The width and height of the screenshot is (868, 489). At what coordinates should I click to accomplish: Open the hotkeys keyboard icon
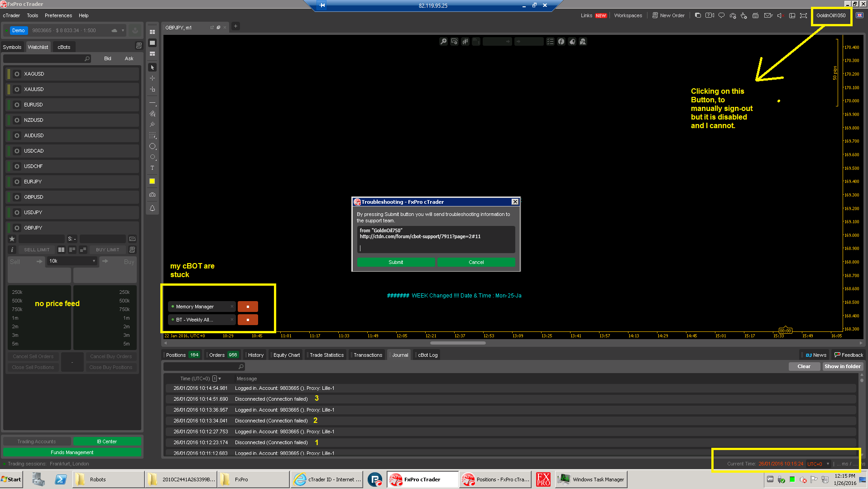(x=755, y=15)
